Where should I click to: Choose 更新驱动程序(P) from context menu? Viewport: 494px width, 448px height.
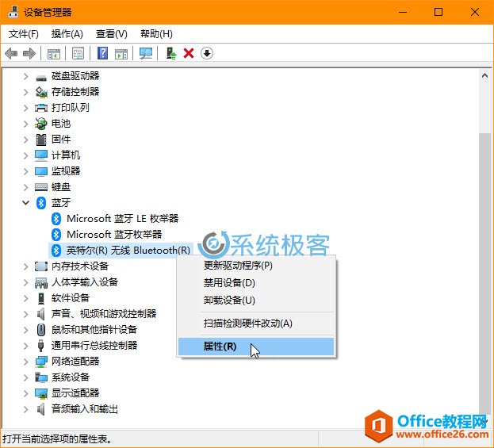(256, 266)
